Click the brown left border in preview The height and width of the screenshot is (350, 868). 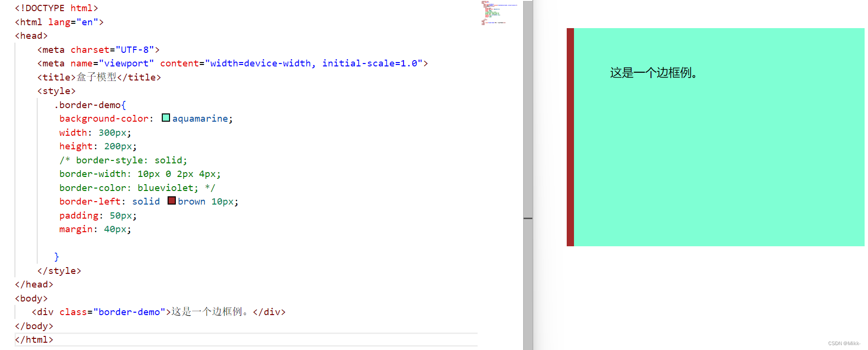click(570, 137)
